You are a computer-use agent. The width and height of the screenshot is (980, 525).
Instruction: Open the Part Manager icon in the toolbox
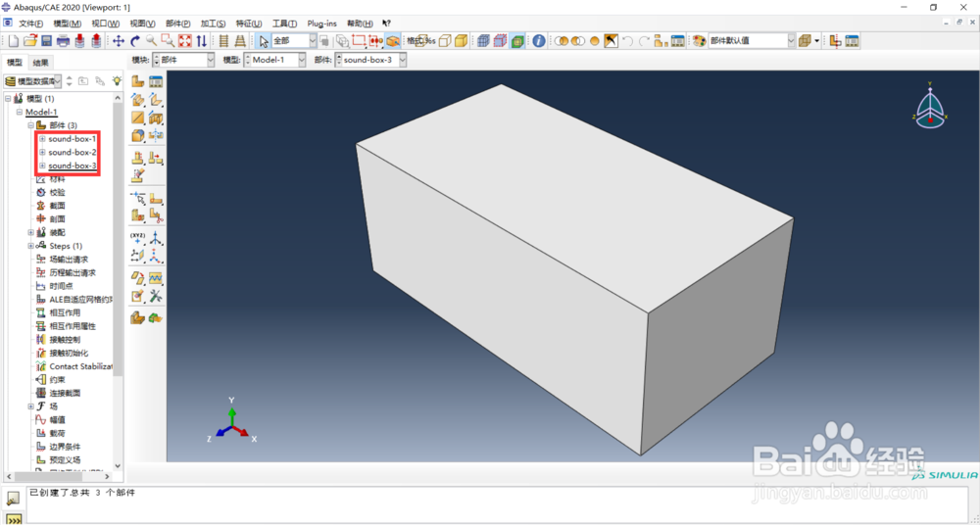pyautogui.click(x=156, y=81)
